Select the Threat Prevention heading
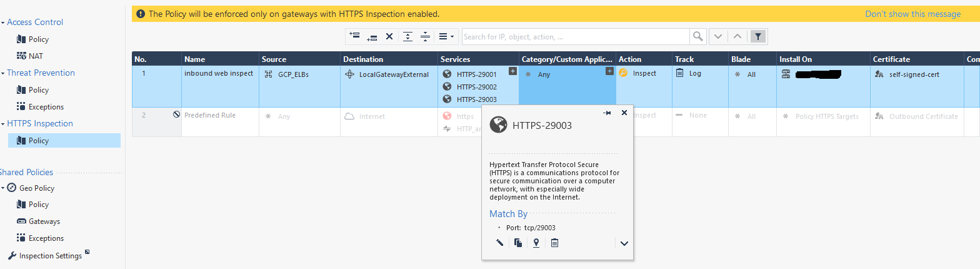Viewport: 980px width, 269px height. click(41, 73)
